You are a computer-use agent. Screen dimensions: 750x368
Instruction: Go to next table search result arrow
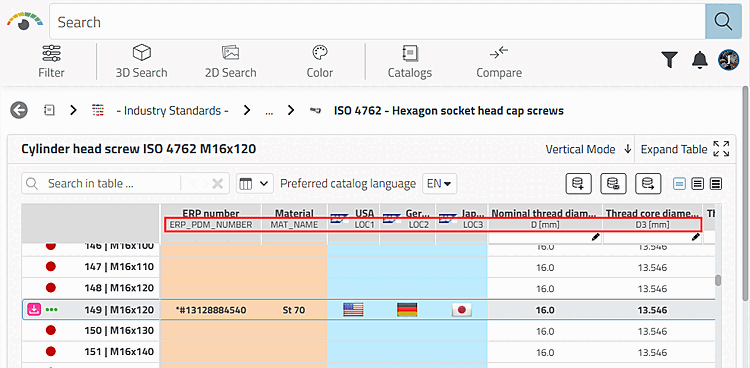pyautogui.click(x=205, y=184)
